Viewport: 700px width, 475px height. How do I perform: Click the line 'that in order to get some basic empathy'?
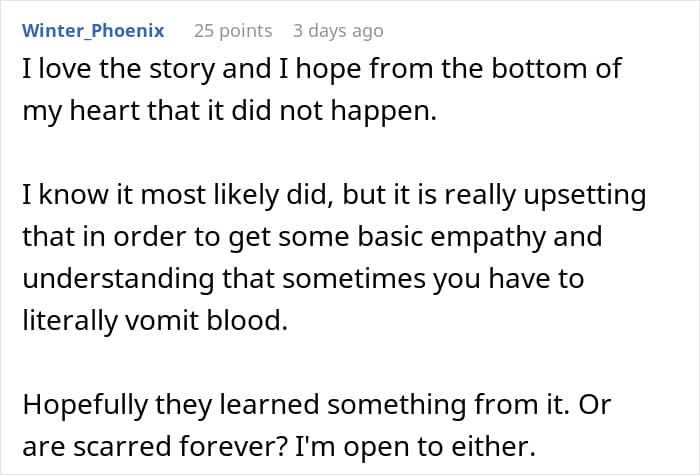[312, 236]
